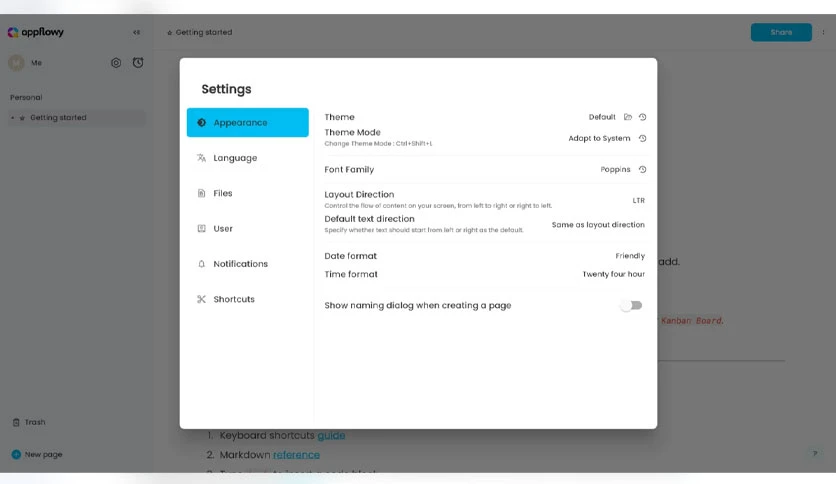Click the Me user avatar
This screenshot has width=836, height=484.
point(17,63)
